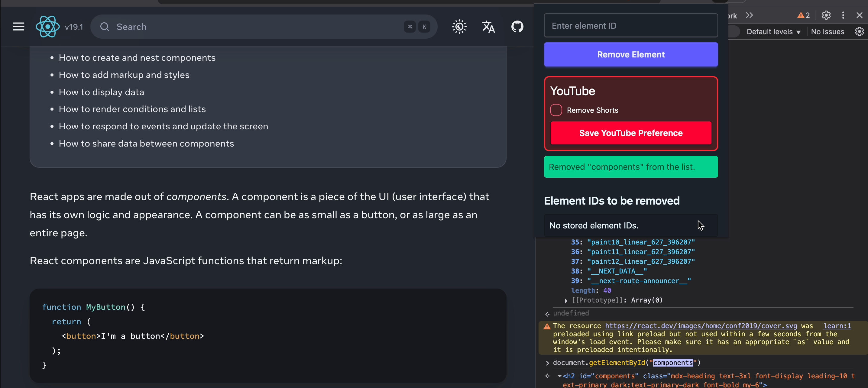
Task: Open the hamburger navigation menu
Action: coord(18,27)
